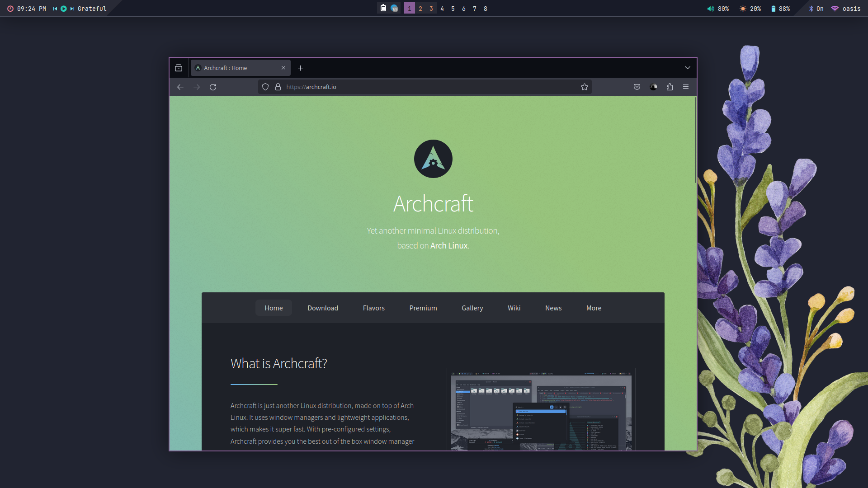Click the tracking protection shield icon
This screenshot has width=868, height=488.
(265, 87)
